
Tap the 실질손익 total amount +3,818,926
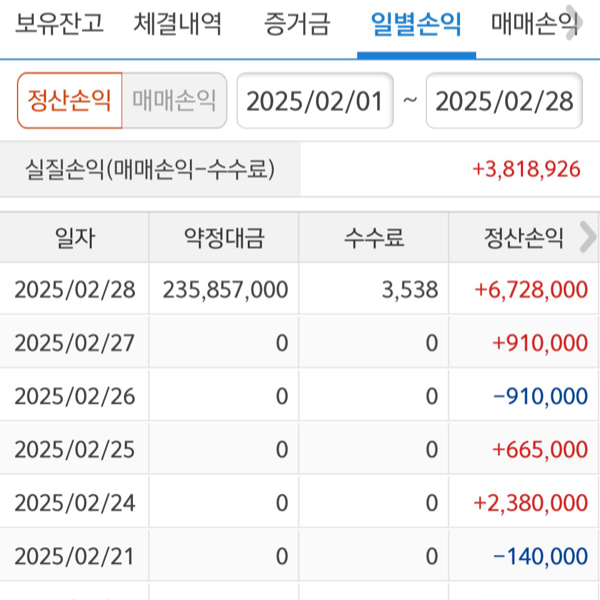(526, 169)
